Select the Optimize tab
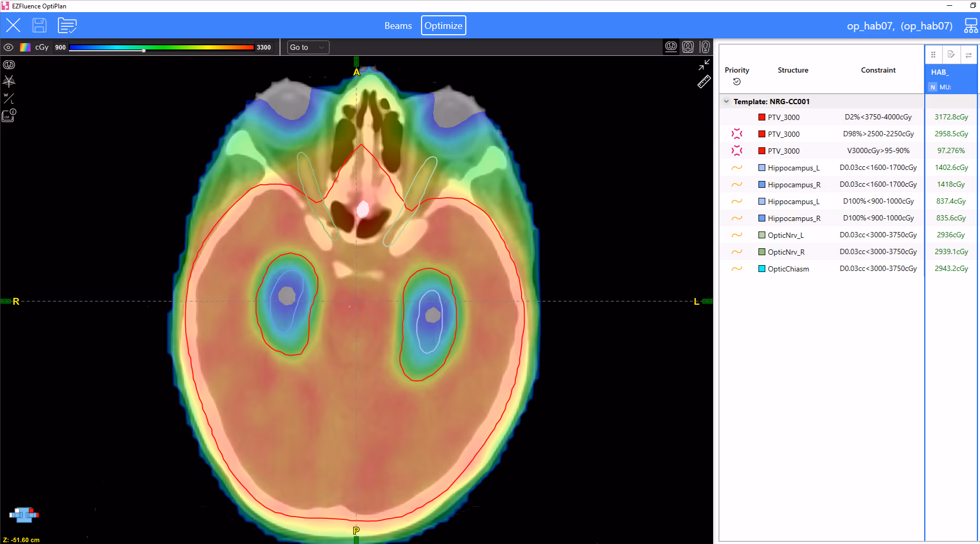 (443, 25)
